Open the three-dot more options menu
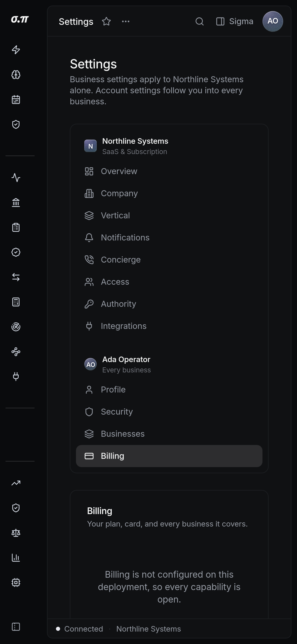The height and width of the screenshot is (644, 297). [125, 21]
